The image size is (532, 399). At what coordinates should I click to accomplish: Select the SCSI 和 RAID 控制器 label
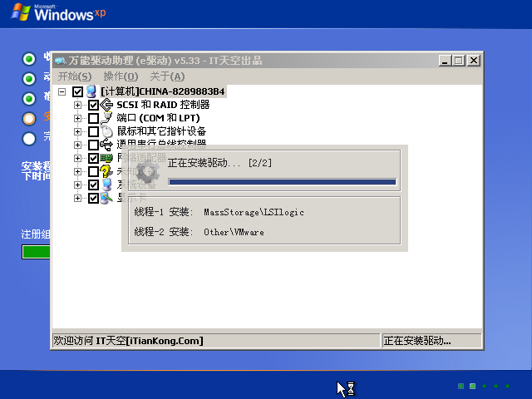click(163, 105)
